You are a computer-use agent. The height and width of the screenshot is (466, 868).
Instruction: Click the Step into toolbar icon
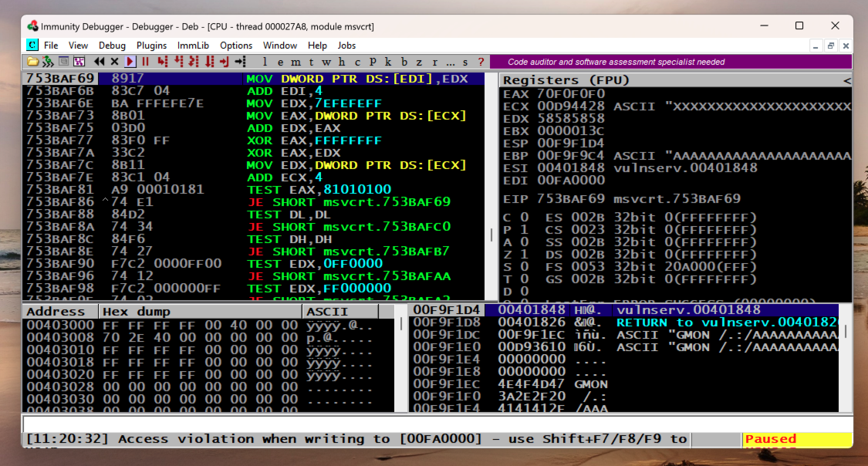point(162,62)
